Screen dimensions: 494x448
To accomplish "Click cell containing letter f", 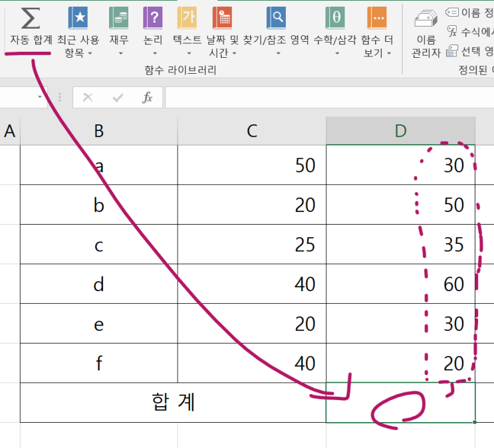I will [99, 363].
